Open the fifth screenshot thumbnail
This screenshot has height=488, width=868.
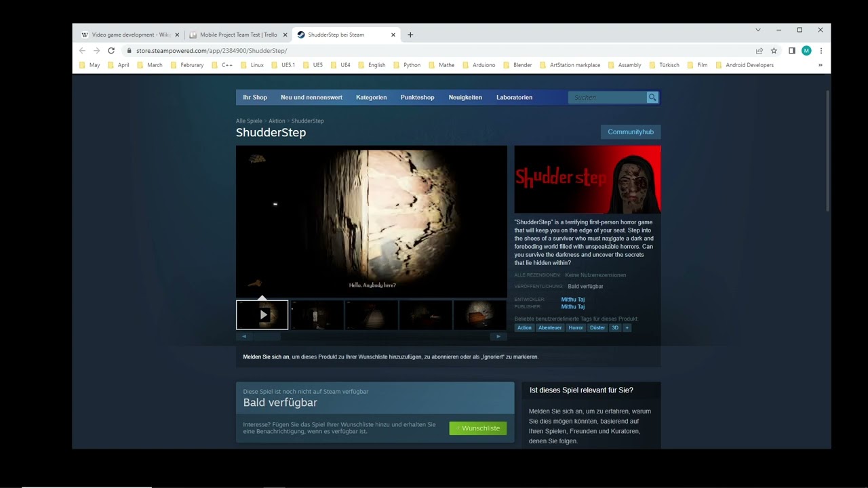click(x=480, y=314)
